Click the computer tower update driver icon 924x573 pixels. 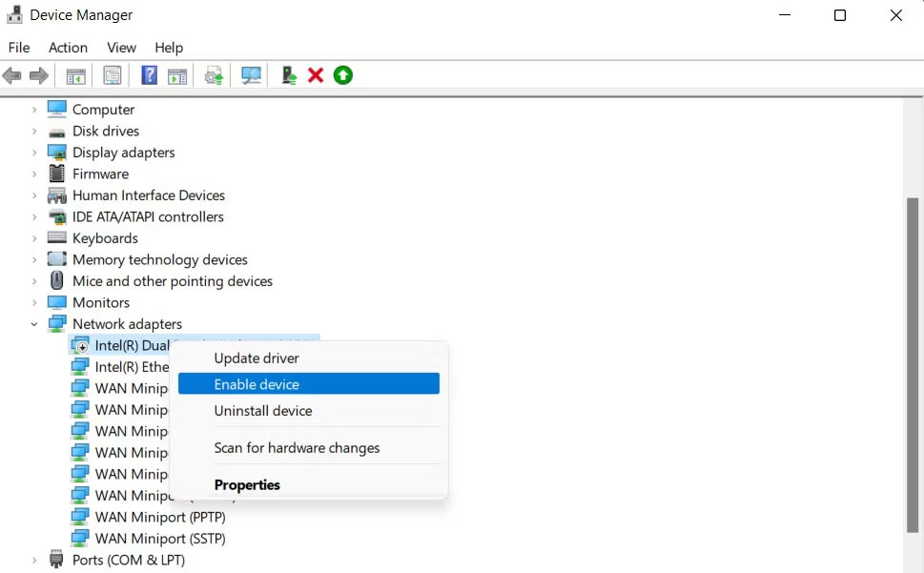[289, 75]
